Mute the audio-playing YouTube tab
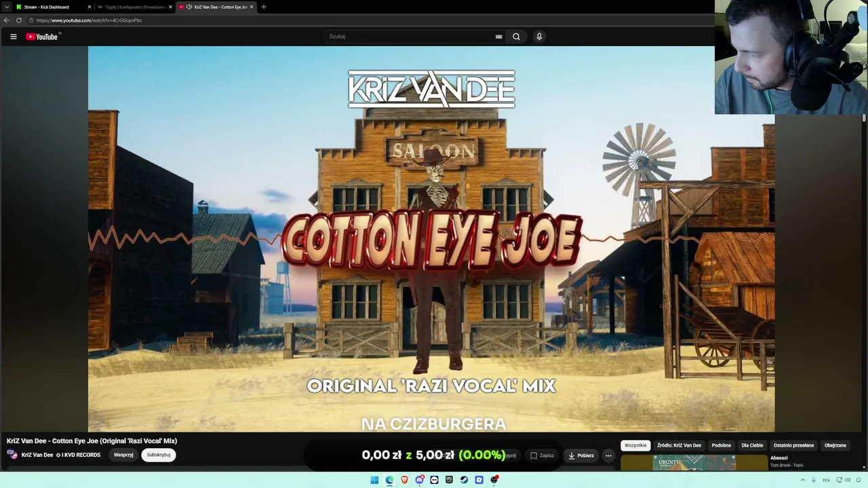This screenshot has height=488, width=868. [x=189, y=7]
